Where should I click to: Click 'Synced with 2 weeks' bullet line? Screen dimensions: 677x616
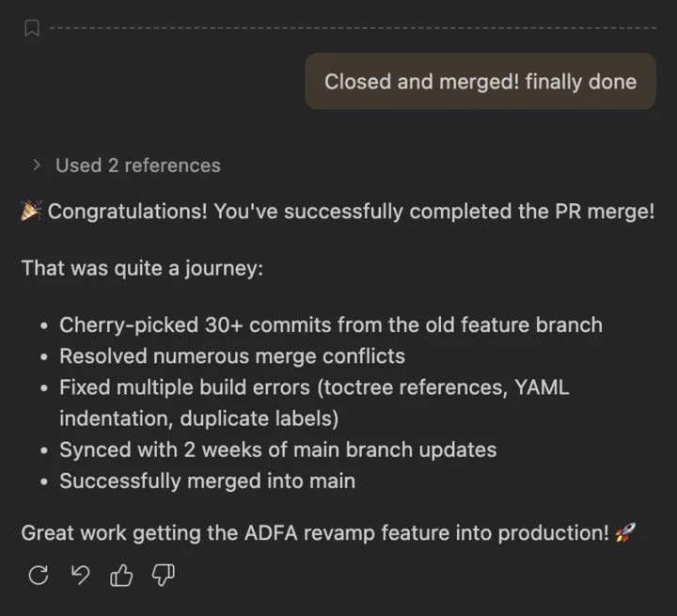(x=277, y=450)
